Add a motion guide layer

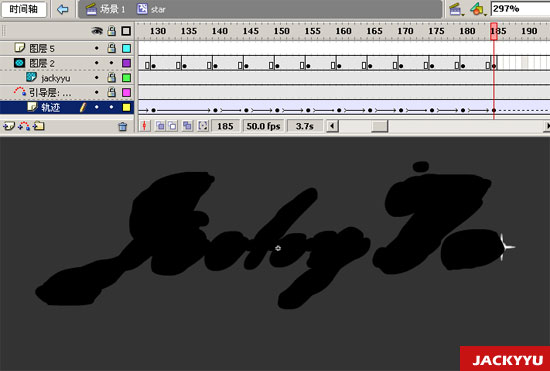tap(24, 126)
